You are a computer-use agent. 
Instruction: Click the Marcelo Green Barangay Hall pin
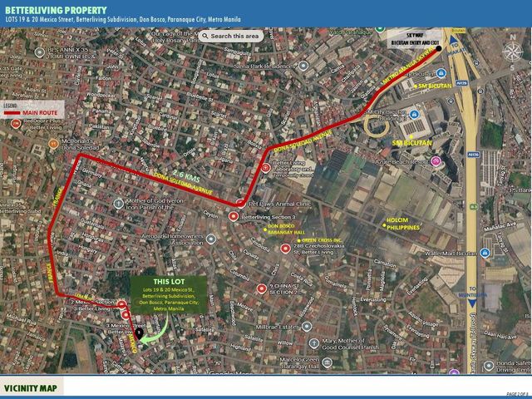pyautogui.click(x=327, y=362)
